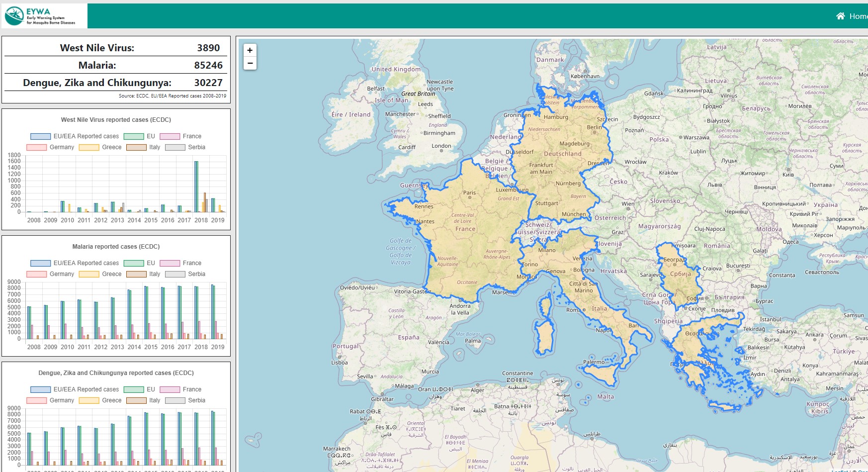The image size is (868, 472).
Task: Click the Deutschland country label on the map
Action: tap(563, 154)
